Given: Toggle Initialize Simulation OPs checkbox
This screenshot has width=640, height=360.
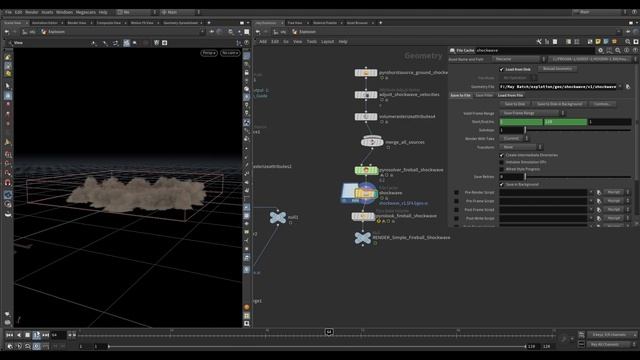Looking at the screenshot, I should (502, 162).
